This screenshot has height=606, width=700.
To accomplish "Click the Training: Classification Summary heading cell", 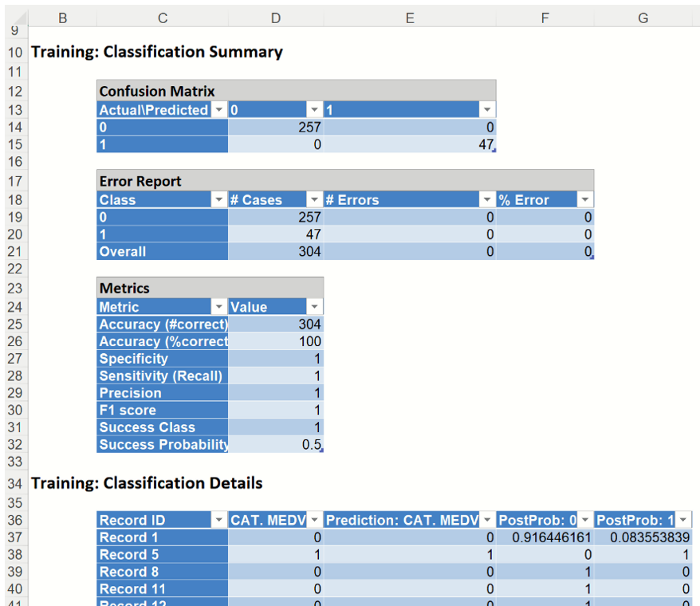I will tap(156, 53).
